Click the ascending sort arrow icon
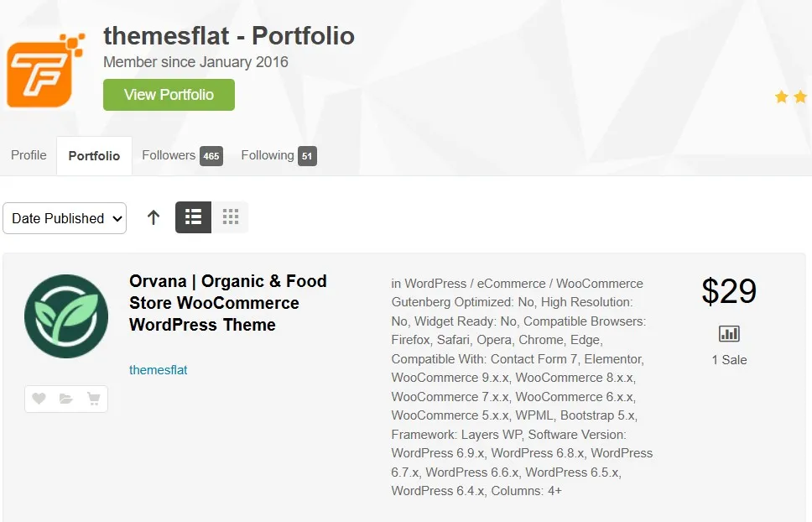The image size is (812, 522). (154, 217)
